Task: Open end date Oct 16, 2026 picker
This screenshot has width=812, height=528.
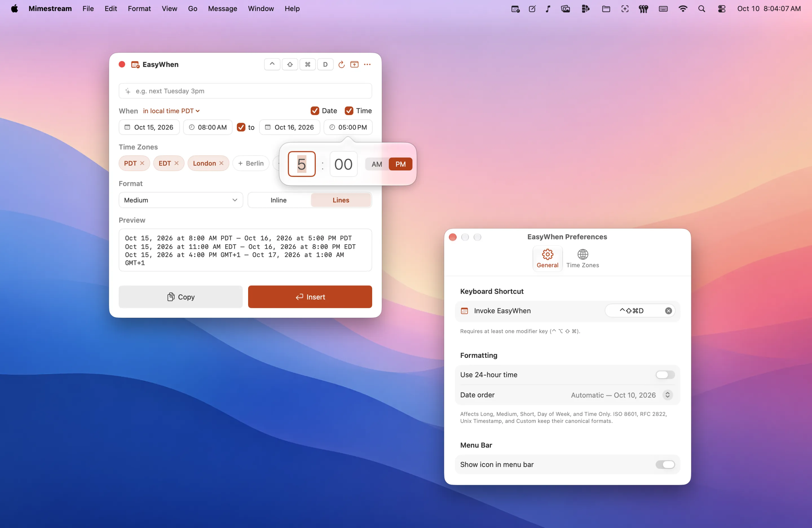Action: tap(289, 127)
